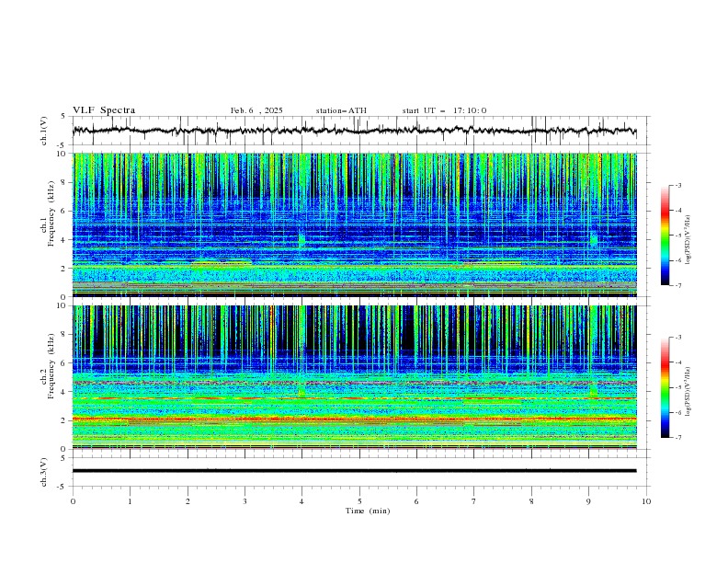Screen dimensions: 728x563
Task: Click the ch.2 "Frequency (kHz)" axis label
Action: pyautogui.click(x=51, y=366)
